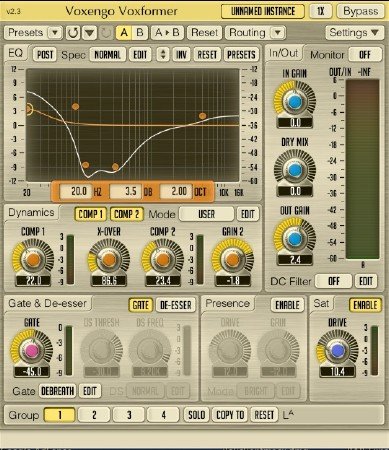The height and width of the screenshot is (450, 389).
Task: Click the 2.00 OCT bandwidth field
Action: 176,191
